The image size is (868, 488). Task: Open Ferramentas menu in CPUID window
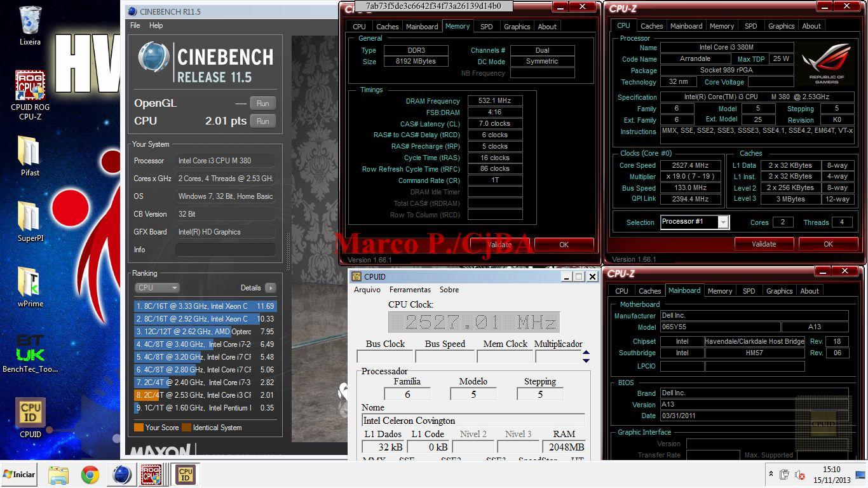pyautogui.click(x=410, y=290)
